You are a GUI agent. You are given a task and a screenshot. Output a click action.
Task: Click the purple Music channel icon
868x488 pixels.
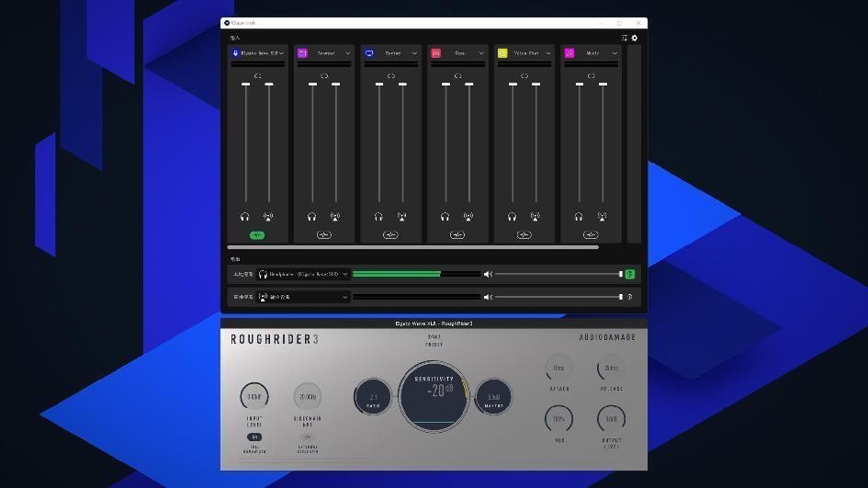coord(569,53)
